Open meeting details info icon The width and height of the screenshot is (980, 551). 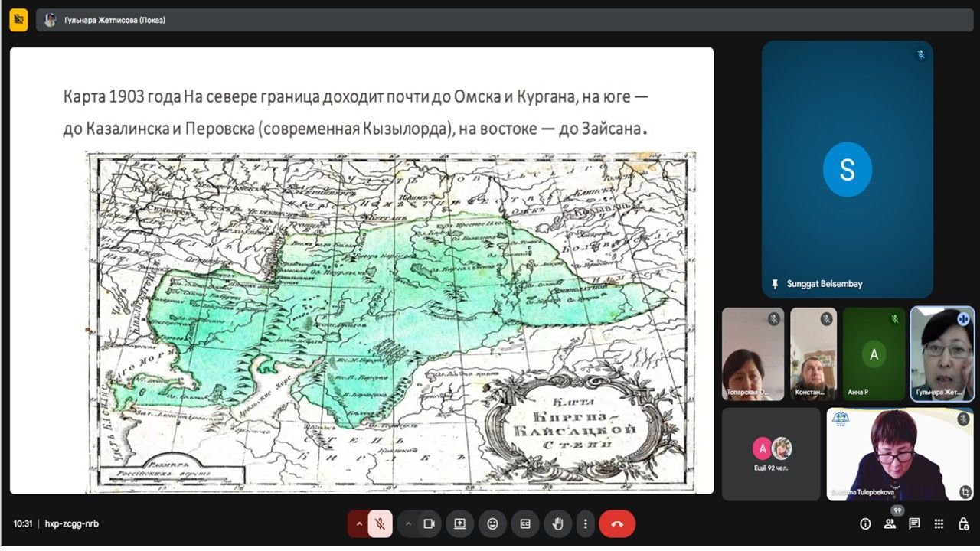[x=865, y=524]
